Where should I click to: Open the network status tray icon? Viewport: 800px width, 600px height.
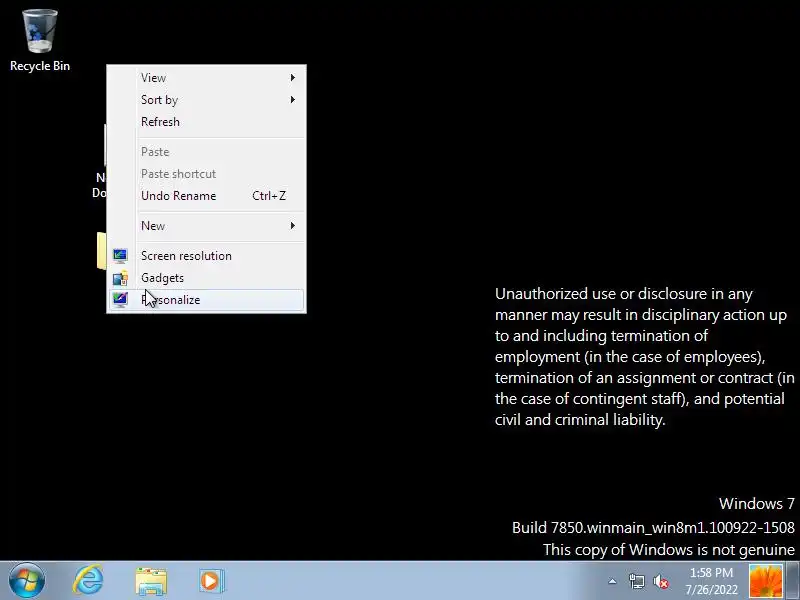[x=636, y=581]
